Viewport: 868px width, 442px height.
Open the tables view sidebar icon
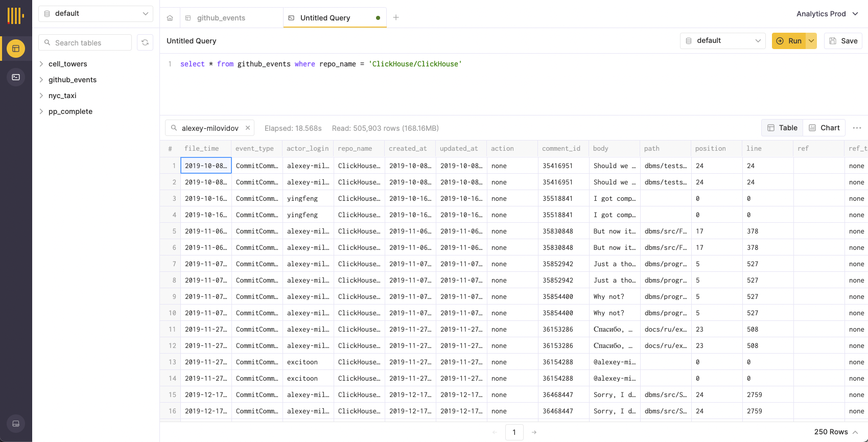pyautogui.click(x=16, y=49)
